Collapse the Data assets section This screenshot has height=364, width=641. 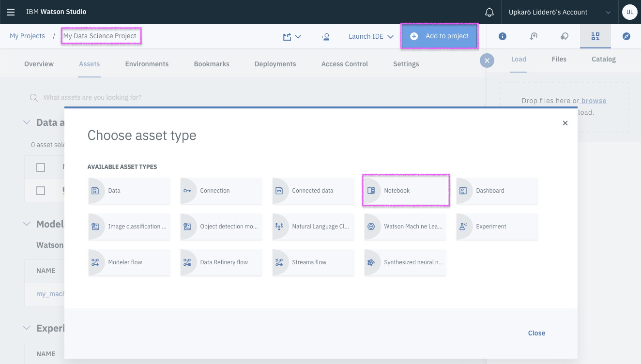27,122
